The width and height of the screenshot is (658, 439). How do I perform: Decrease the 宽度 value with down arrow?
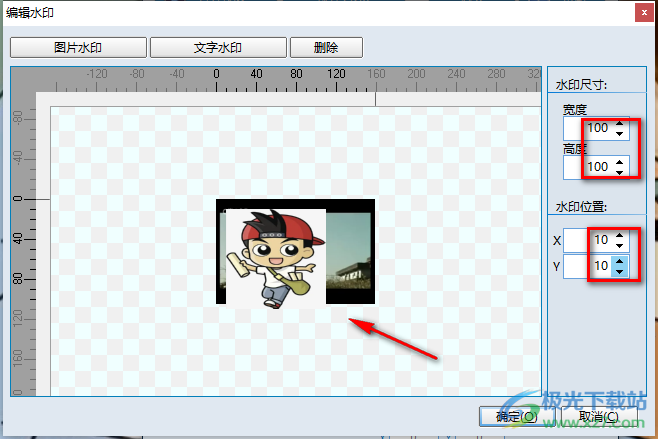620,133
